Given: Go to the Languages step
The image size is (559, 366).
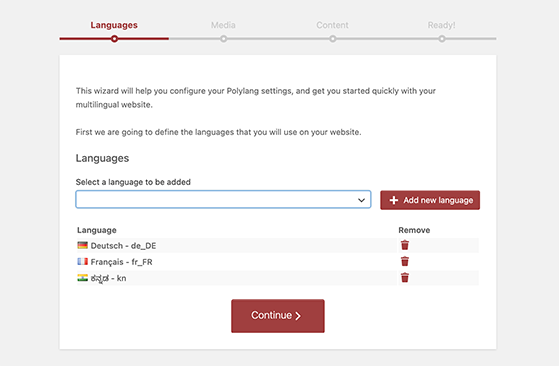Looking at the screenshot, I should (x=114, y=25).
